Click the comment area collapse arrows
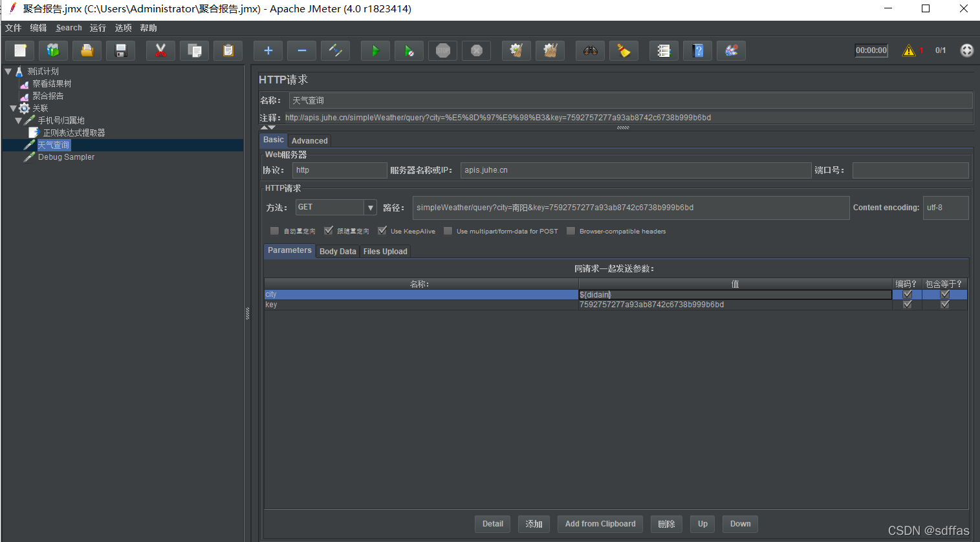The image size is (980, 542). click(x=268, y=128)
